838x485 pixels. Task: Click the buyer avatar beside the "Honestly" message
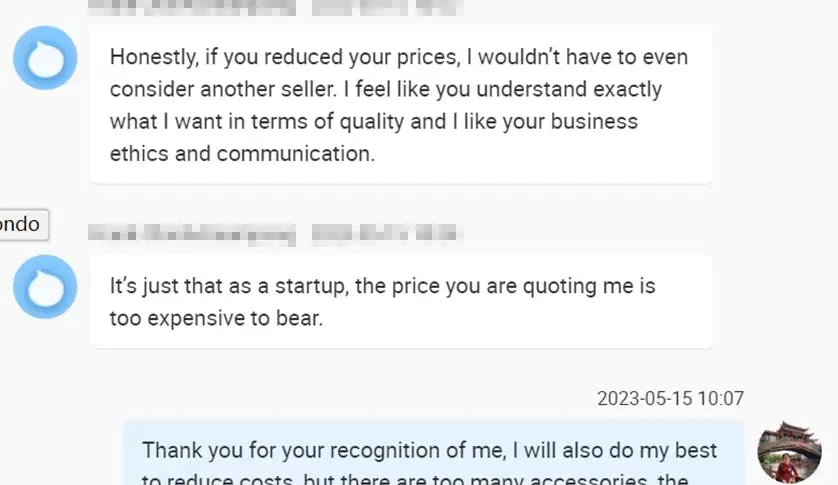point(45,58)
